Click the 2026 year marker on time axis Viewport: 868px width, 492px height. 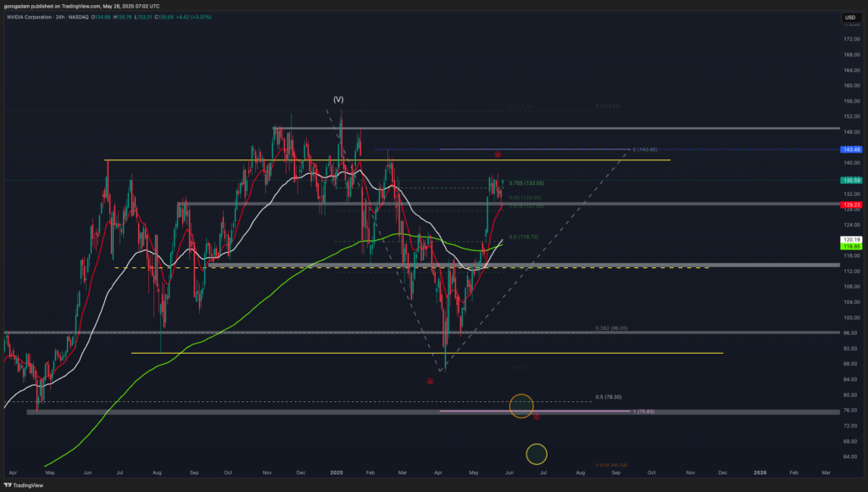(x=760, y=472)
